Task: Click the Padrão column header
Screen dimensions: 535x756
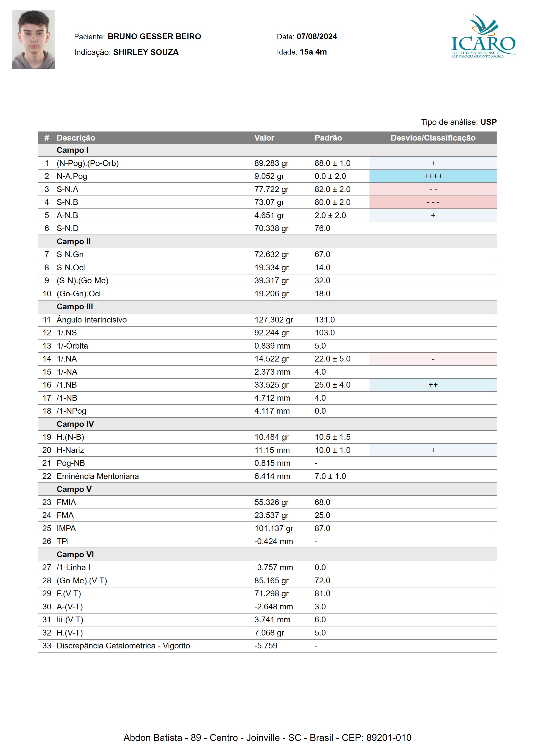Action: [x=328, y=138]
